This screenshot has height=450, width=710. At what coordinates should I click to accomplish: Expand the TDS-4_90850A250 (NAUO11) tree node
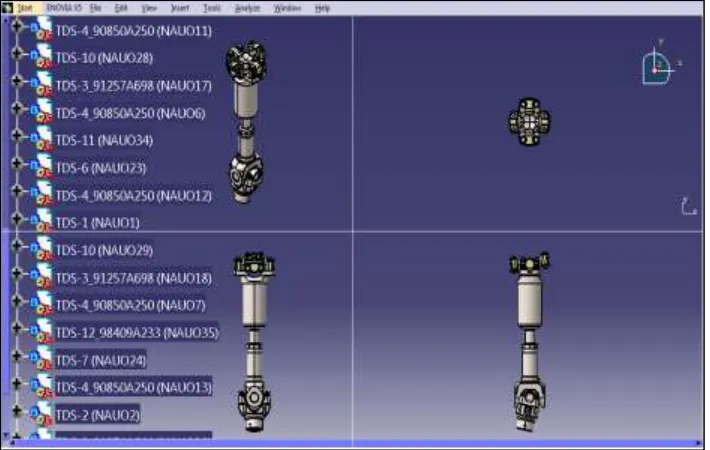(x=17, y=26)
